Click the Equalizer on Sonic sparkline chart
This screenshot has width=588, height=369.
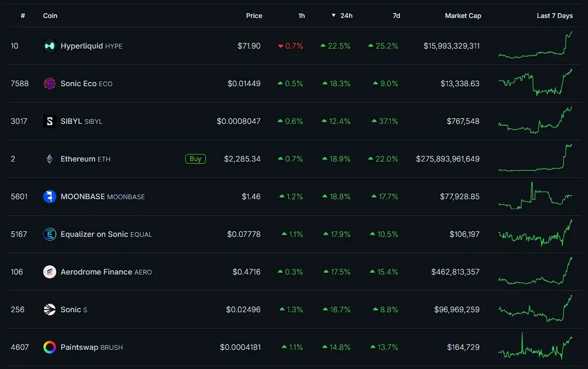[535, 234]
